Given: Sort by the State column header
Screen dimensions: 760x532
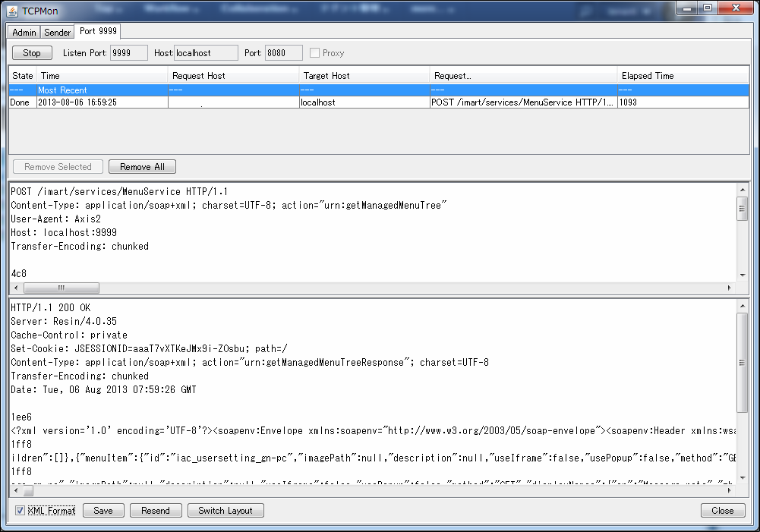Looking at the screenshot, I should point(23,76).
